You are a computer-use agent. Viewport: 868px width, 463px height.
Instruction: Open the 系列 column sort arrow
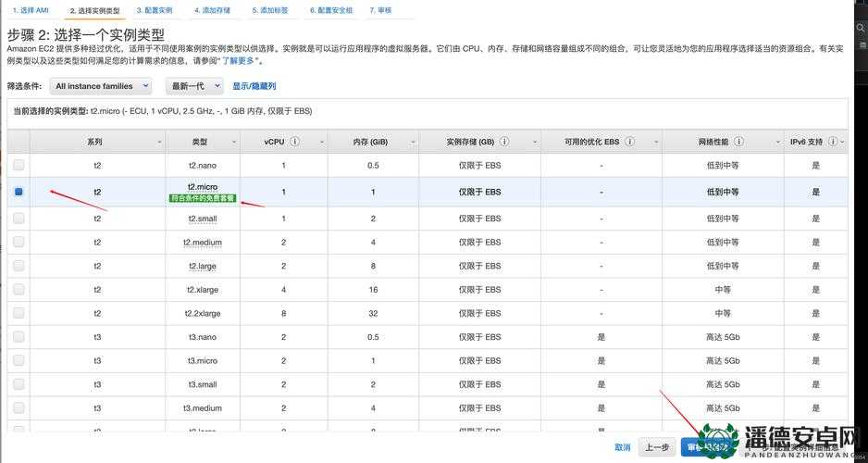(159, 143)
